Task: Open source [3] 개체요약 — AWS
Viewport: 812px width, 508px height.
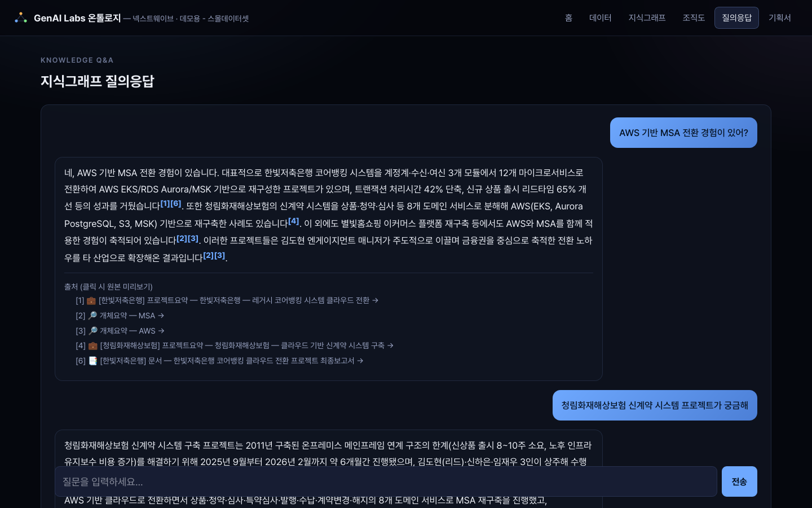Action: pos(120,331)
